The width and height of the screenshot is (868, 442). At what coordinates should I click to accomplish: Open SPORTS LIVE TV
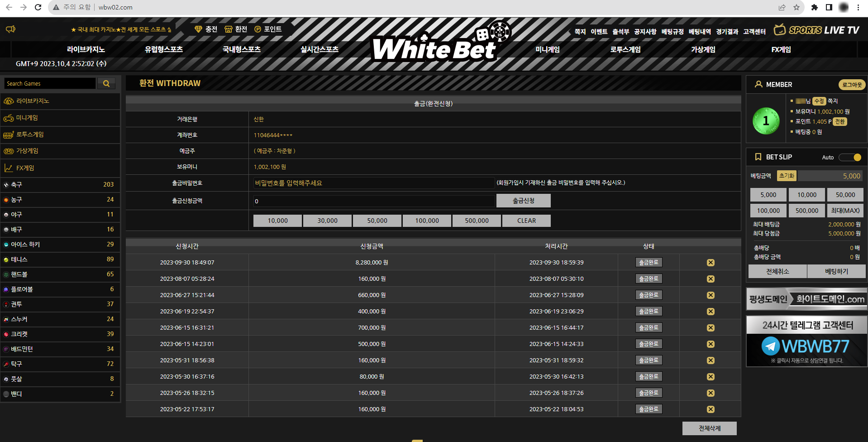(x=816, y=30)
